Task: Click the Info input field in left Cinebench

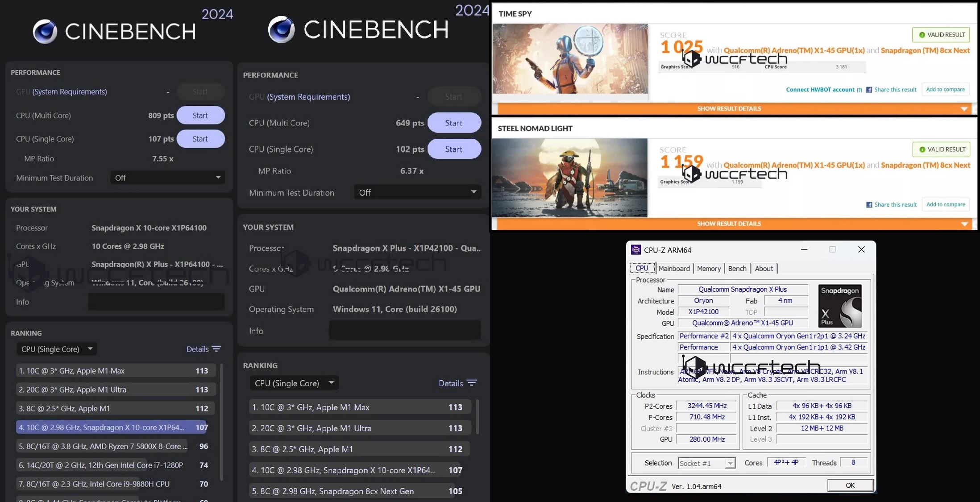Action: pos(156,302)
